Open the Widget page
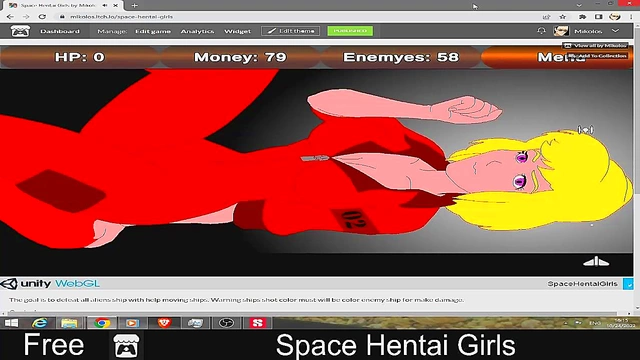 tap(238, 31)
